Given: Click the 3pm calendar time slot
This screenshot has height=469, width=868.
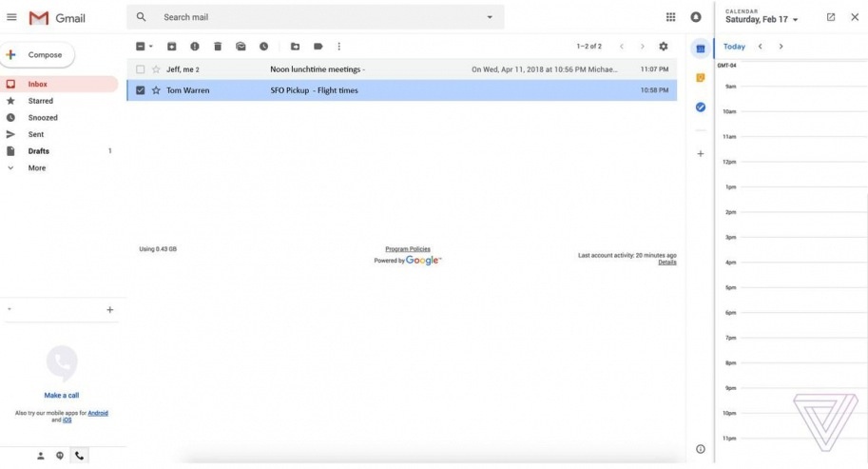Looking at the screenshot, I should (x=803, y=250).
